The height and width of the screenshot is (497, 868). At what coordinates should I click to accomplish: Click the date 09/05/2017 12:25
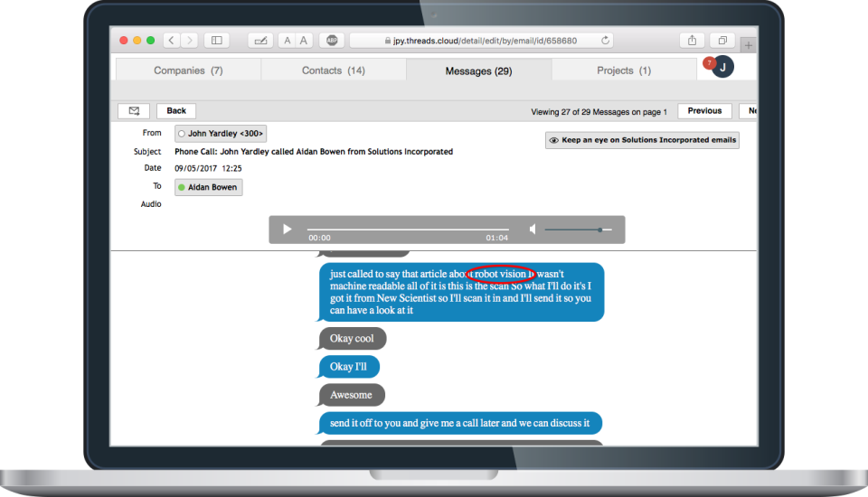tap(208, 168)
